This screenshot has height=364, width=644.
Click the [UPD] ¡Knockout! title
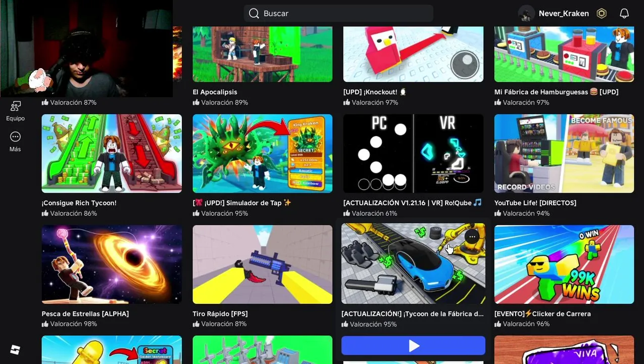point(375,92)
